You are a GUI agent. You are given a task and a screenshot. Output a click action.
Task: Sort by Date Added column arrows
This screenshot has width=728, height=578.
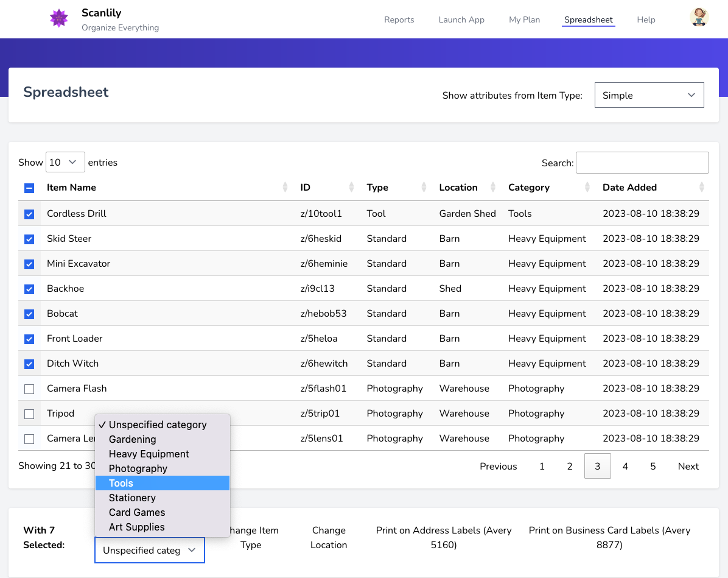click(702, 188)
